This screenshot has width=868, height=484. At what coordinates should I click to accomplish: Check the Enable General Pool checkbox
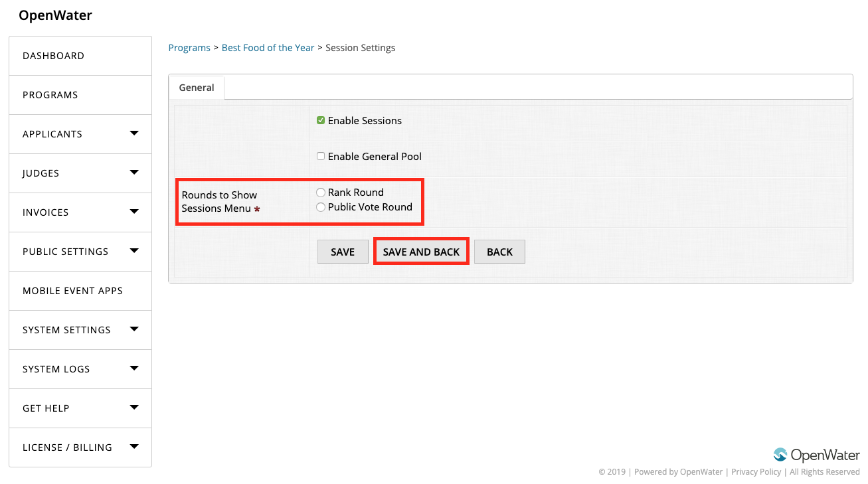pyautogui.click(x=321, y=156)
